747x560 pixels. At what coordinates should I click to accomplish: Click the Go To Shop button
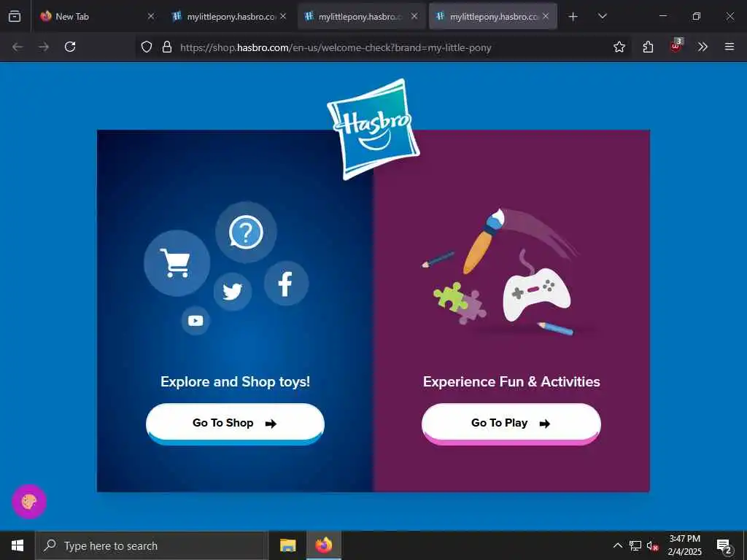coord(236,424)
